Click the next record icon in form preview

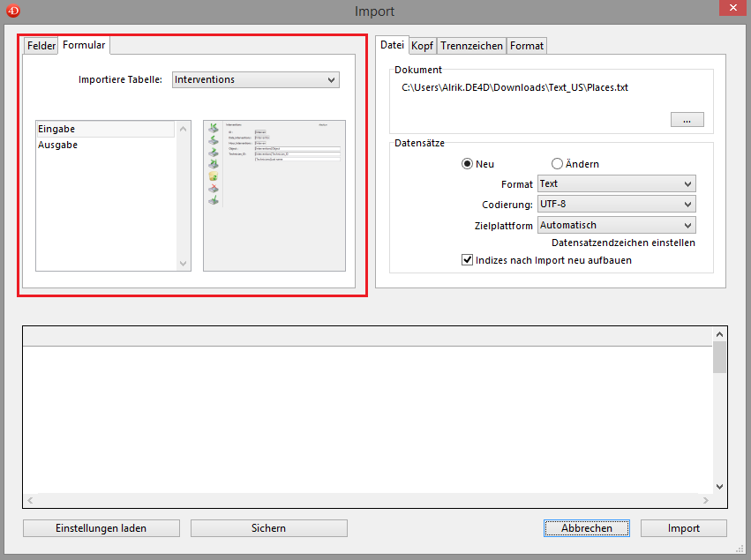[x=213, y=153]
